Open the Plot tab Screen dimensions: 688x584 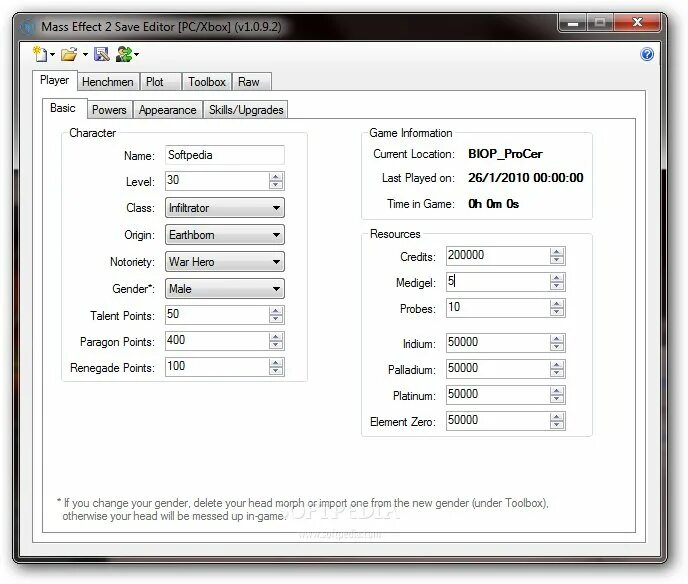pyautogui.click(x=160, y=82)
